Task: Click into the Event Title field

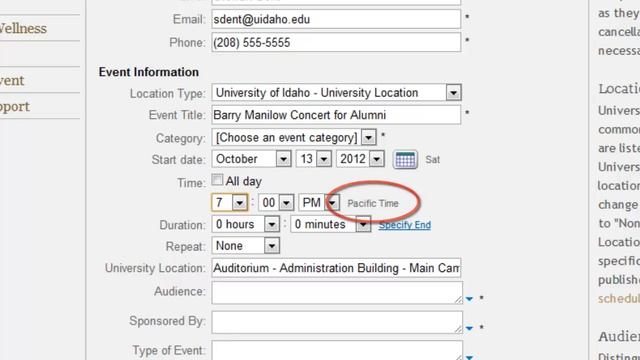Action: point(336,115)
